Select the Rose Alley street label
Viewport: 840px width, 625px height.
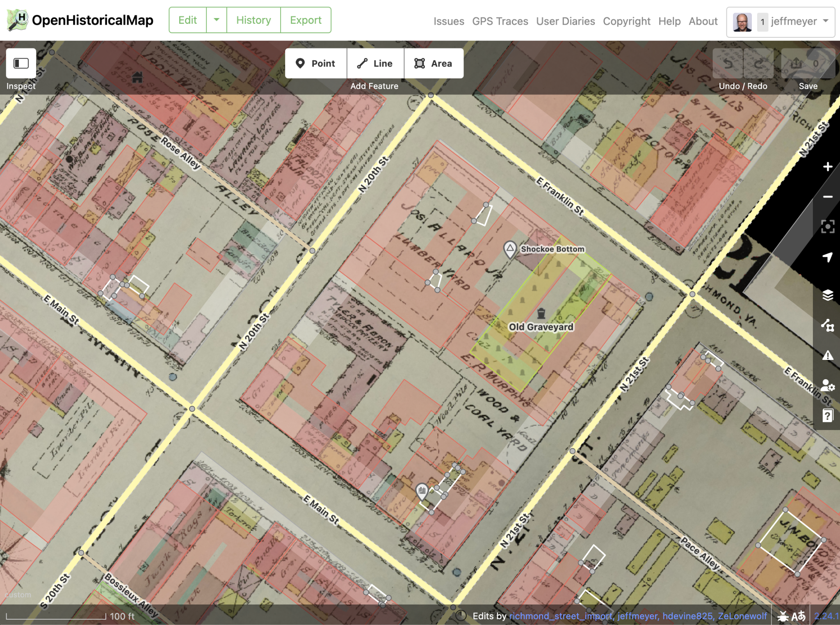[x=180, y=153]
